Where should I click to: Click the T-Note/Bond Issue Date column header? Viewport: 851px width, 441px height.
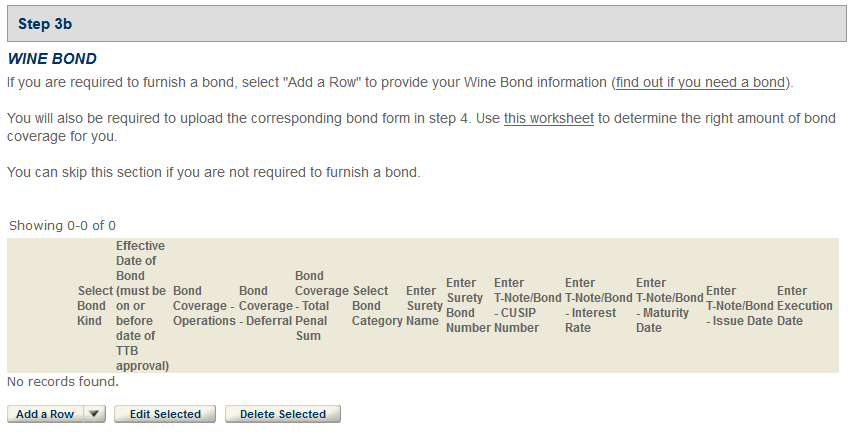[740, 306]
